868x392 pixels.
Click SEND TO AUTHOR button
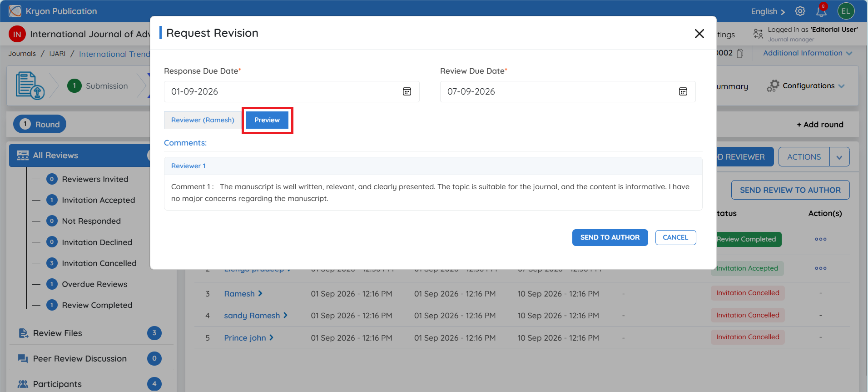610,237
